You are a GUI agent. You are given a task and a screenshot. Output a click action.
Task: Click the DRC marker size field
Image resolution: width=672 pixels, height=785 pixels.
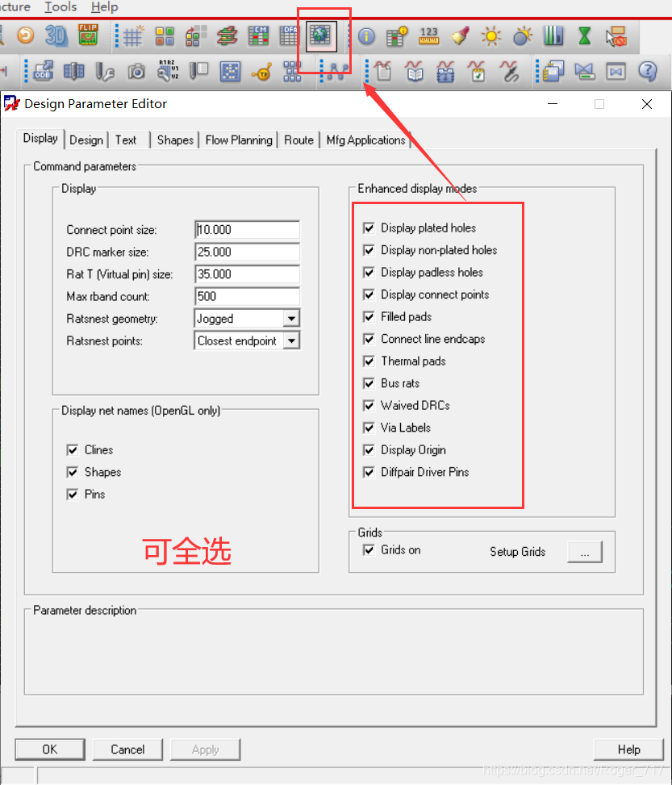pyautogui.click(x=247, y=253)
